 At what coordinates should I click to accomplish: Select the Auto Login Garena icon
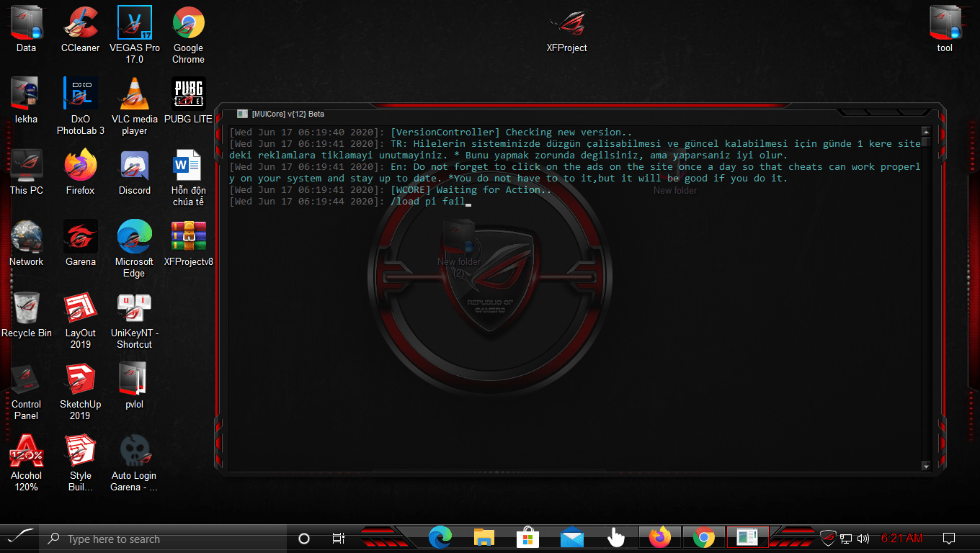tap(134, 463)
